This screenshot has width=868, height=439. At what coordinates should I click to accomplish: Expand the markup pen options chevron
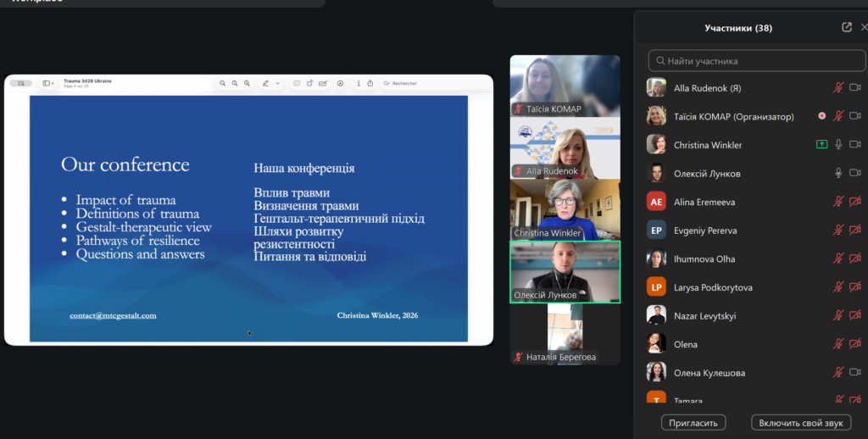click(x=277, y=83)
